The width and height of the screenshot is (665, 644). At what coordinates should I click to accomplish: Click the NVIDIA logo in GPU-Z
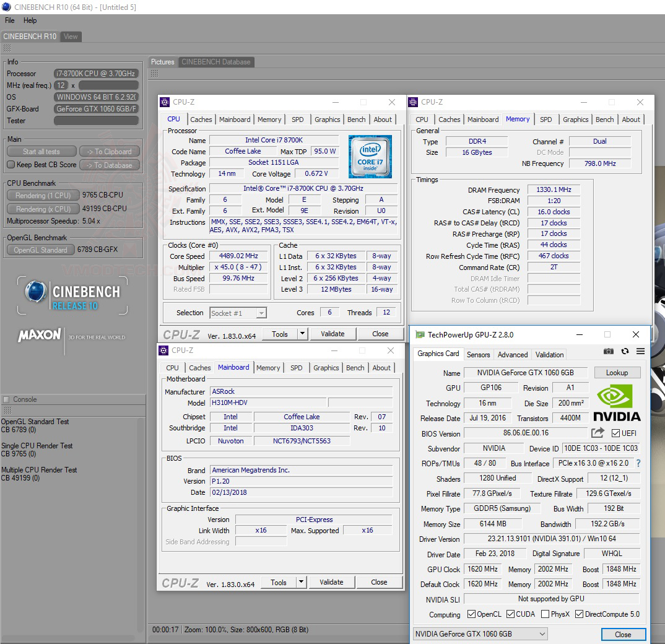[x=617, y=402]
